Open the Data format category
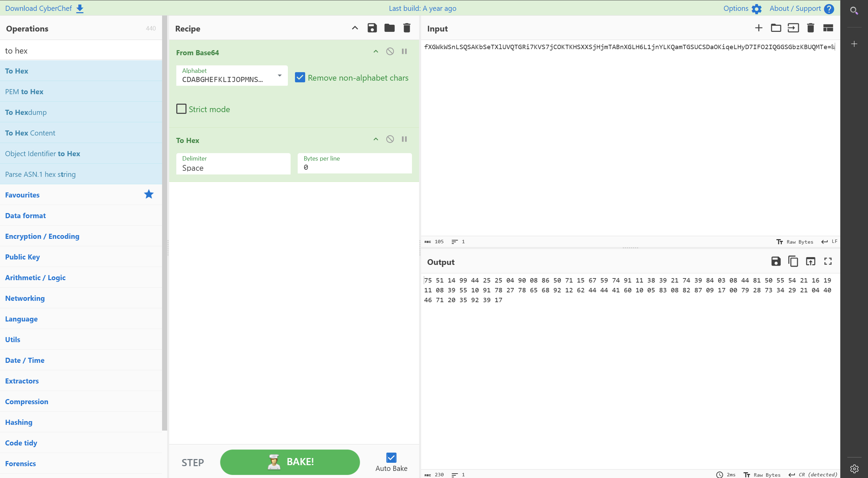This screenshot has width=868, height=478. (25, 215)
